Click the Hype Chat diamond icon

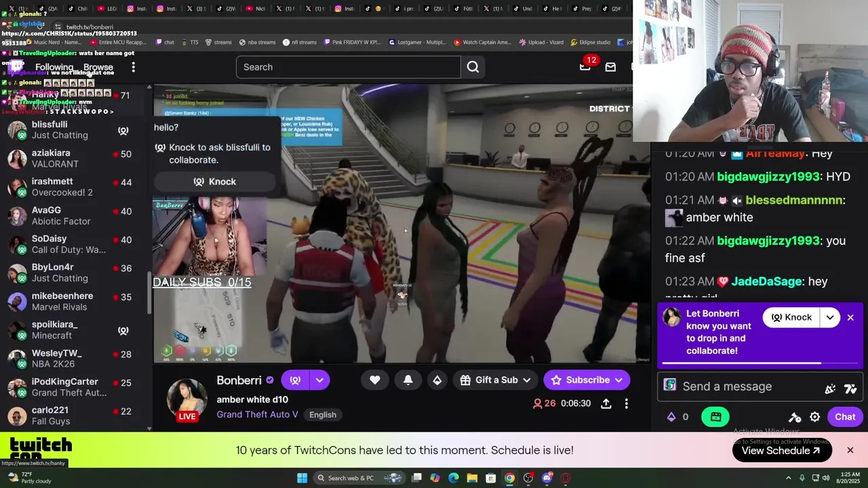pos(437,380)
